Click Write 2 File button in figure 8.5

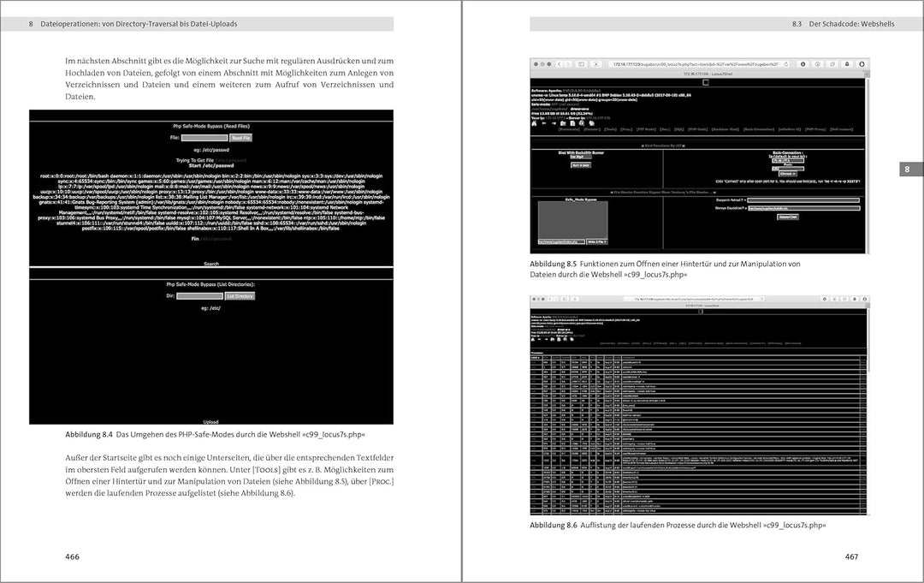click(x=597, y=241)
